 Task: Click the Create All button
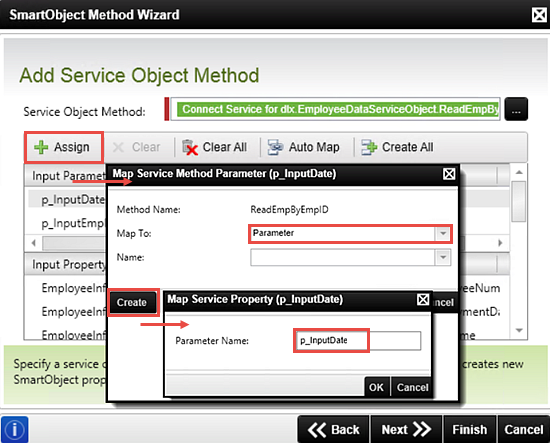(397, 147)
